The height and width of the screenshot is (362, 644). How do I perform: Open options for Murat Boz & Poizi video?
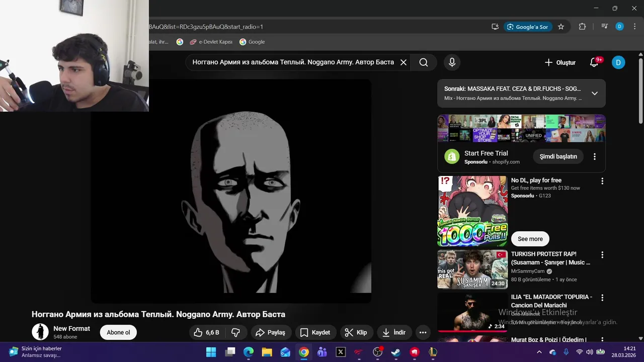pyautogui.click(x=602, y=340)
